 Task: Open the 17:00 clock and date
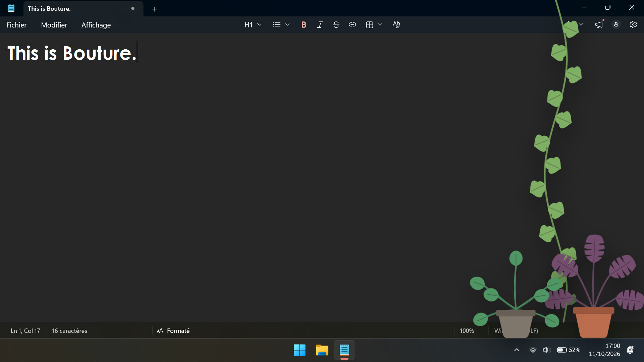tap(604, 350)
